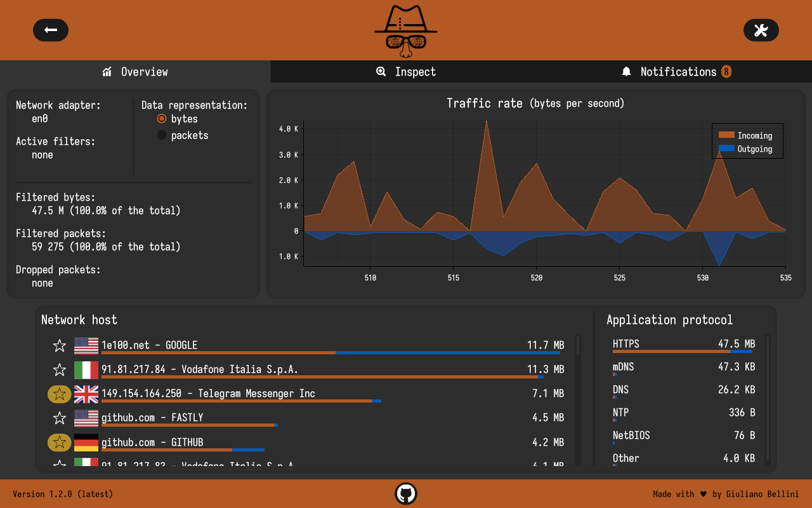Switch to the Overview tab
This screenshot has height=508, width=812.
(135, 72)
